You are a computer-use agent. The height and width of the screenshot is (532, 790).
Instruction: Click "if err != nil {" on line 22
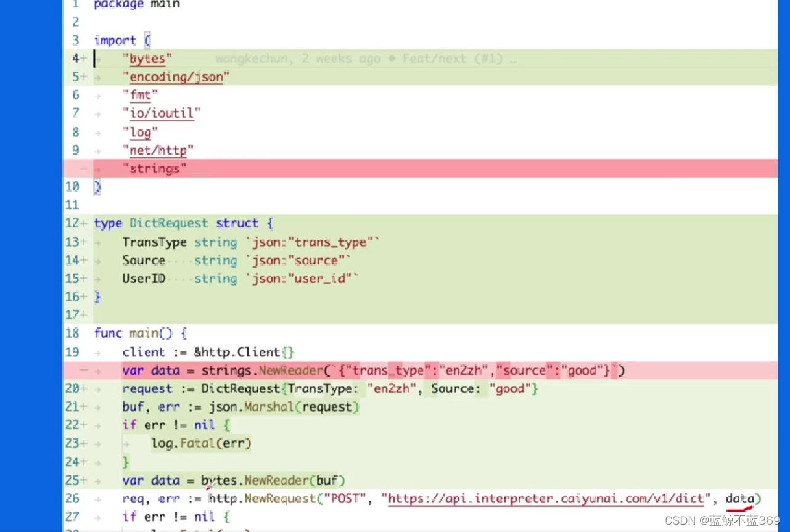(x=176, y=425)
